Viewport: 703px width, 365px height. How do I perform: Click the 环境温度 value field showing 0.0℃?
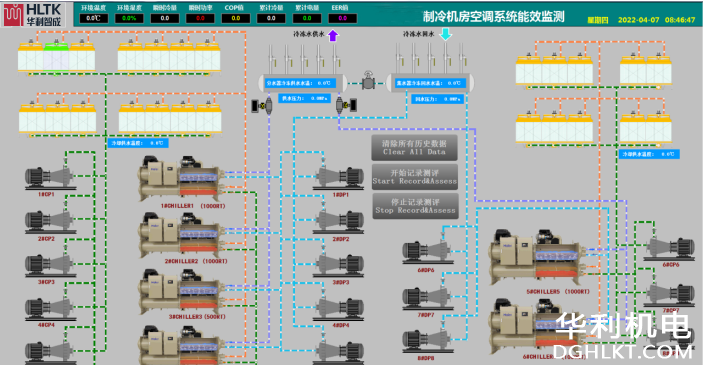[94, 18]
